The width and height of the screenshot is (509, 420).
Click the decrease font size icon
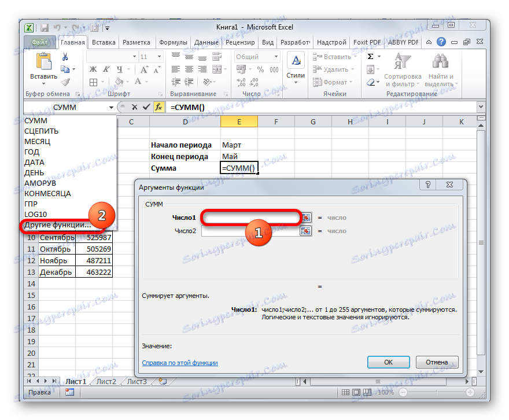point(157,69)
